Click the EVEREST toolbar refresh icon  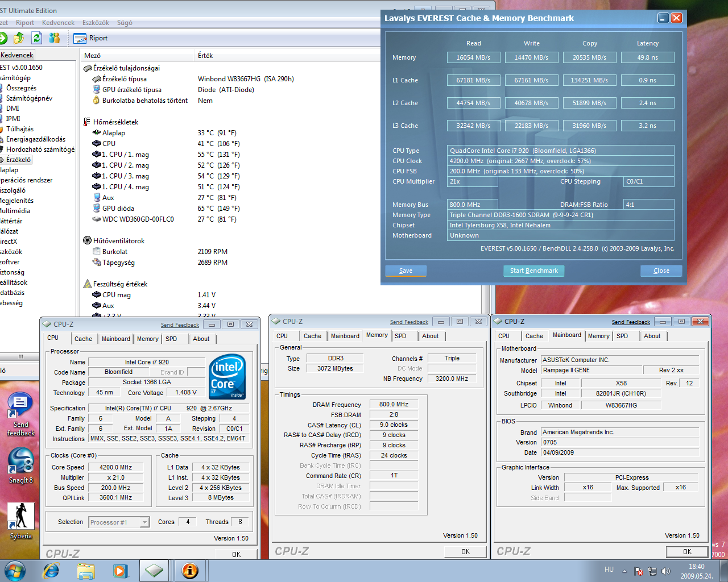coord(37,38)
